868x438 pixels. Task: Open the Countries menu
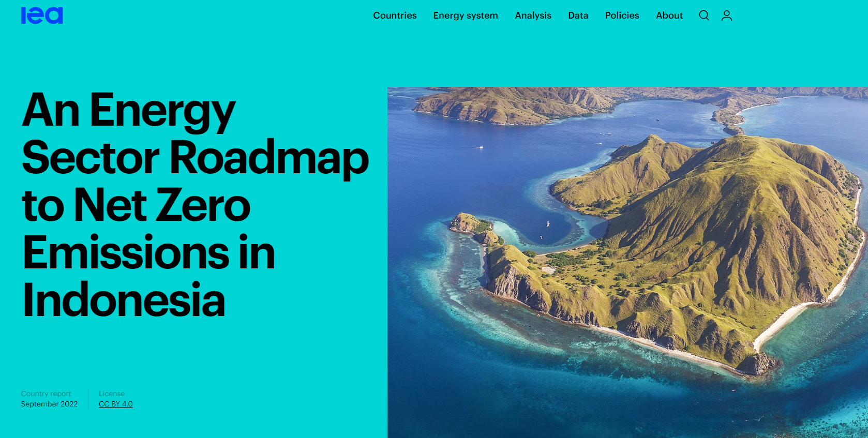[x=395, y=16]
